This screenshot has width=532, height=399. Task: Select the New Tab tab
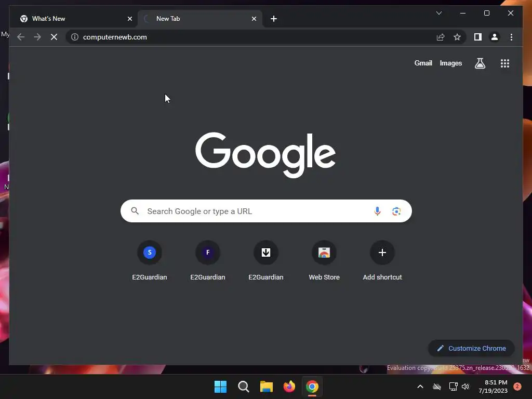(200, 19)
